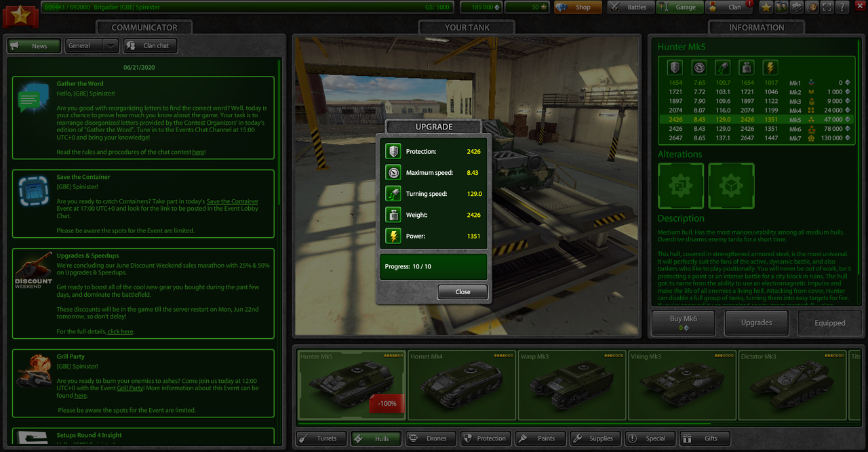This screenshot has height=452, width=868.
Task: Show the News feed
Action: coord(34,45)
